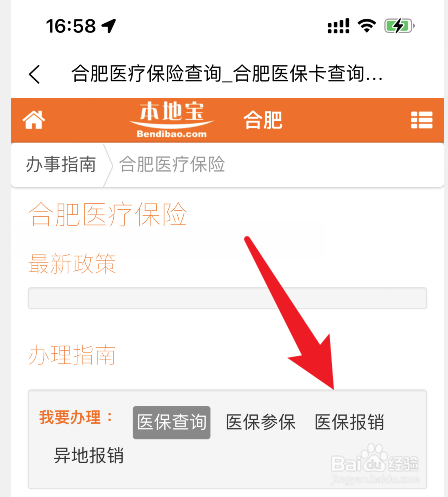
Task: Change the city via 合肥 in the header
Action: tap(263, 120)
